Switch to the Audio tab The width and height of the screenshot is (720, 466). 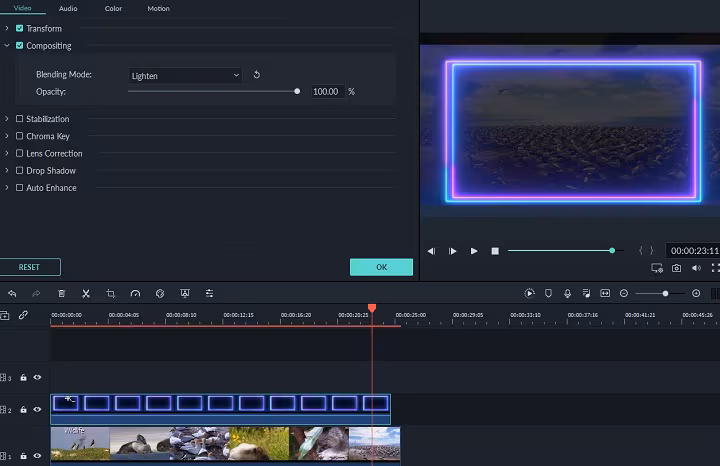coord(68,8)
